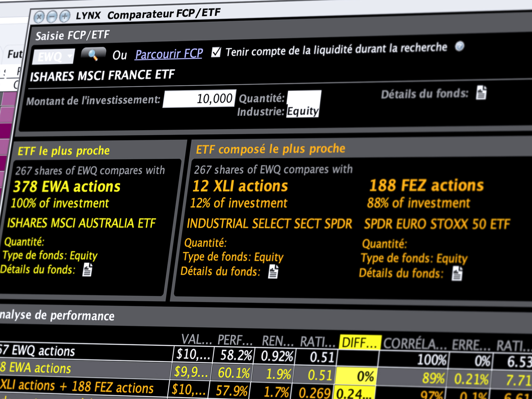Image resolution: width=532 pixels, height=399 pixels.
Task: Click 'ISHARES MSCI AUSTRALIA ETF' name
Action: [81, 223]
